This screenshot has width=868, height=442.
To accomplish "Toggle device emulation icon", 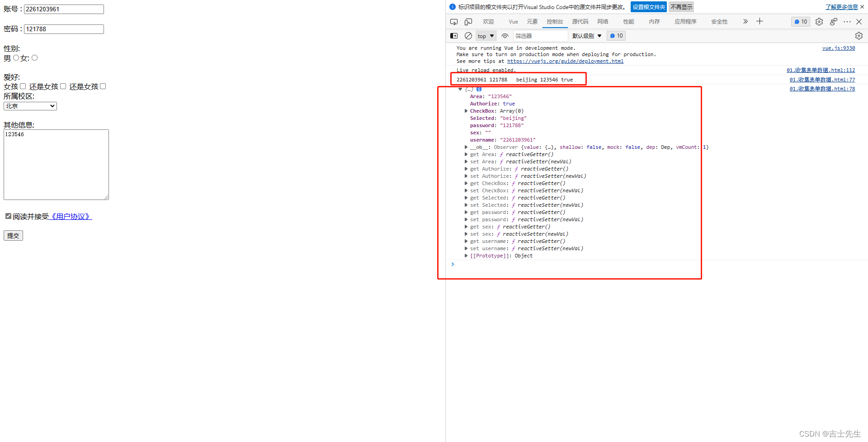I will (468, 22).
